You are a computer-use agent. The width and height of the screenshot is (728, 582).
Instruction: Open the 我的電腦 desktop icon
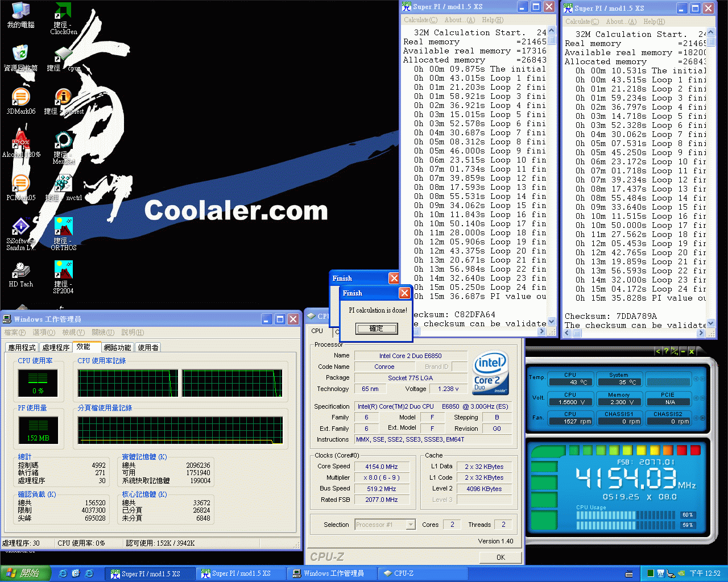coord(20,15)
